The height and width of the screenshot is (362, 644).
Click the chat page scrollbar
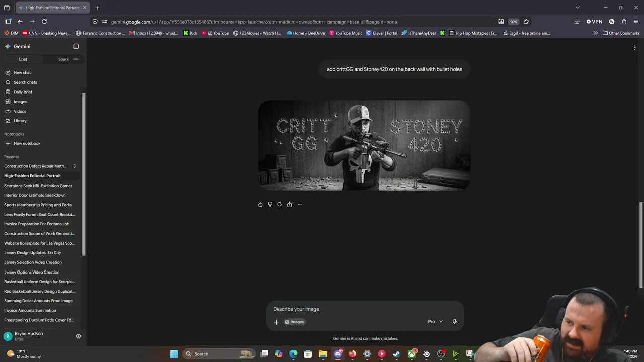tap(641, 244)
